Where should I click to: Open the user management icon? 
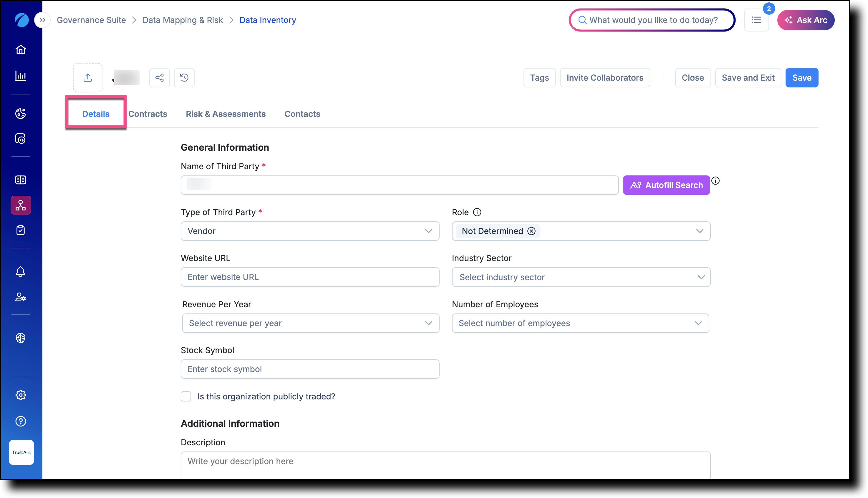coord(21,297)
